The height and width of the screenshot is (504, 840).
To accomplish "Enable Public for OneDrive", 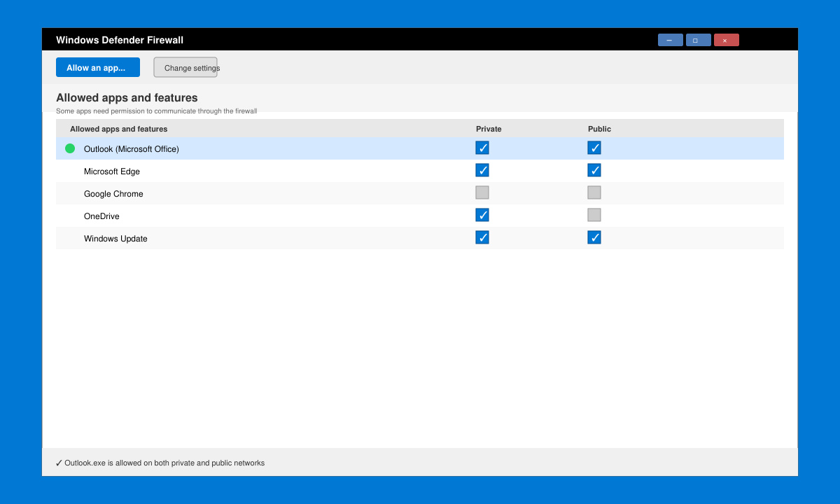I will [x=594, y=215].
